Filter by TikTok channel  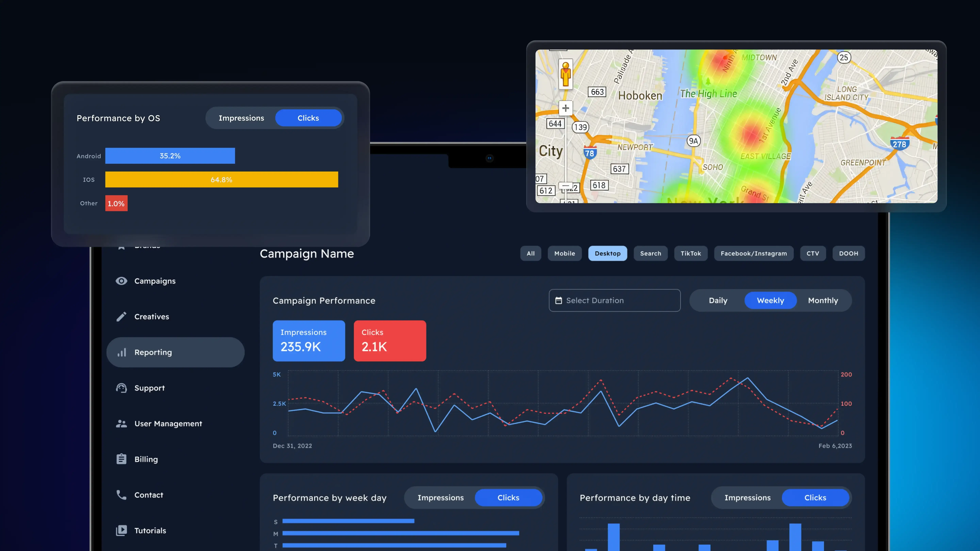pyautogui.click(x=691, y=254)
